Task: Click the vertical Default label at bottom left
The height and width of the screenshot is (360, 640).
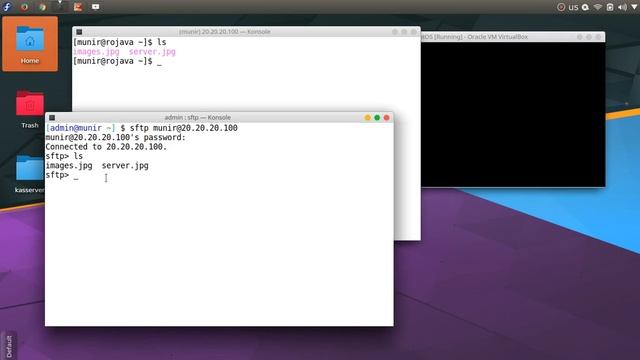Action: [9, 347]
